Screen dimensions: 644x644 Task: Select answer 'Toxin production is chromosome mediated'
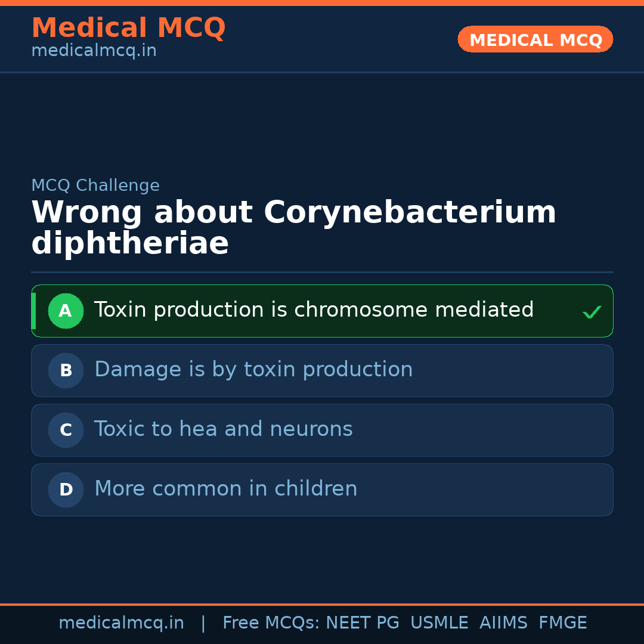pos(314,310)
